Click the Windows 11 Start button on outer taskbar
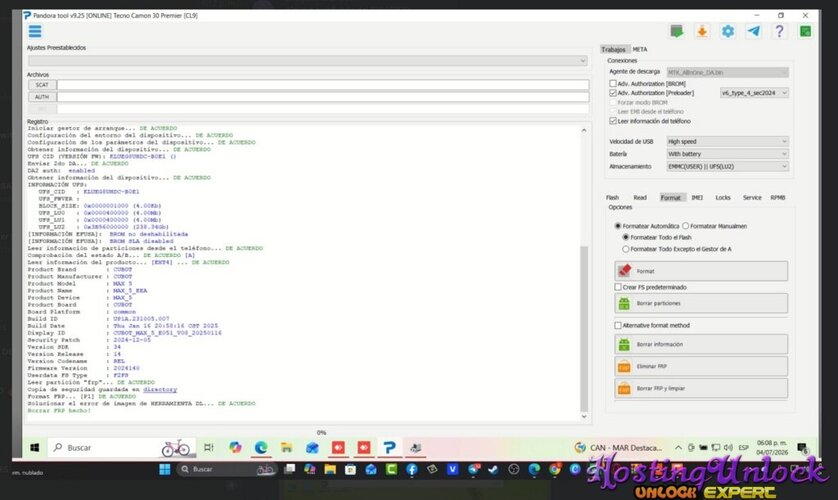The height and width of the screenshot is (500, 838). coord(165,469)
